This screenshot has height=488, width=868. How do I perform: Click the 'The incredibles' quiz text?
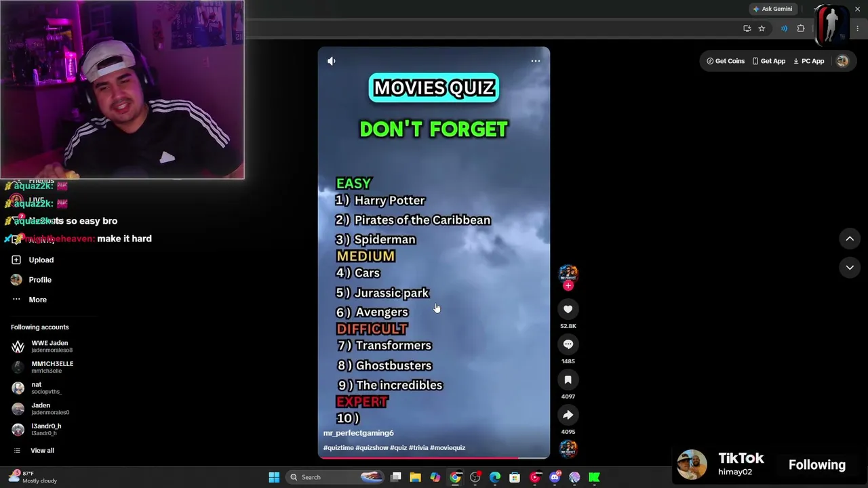pyautogui.click(x=399, y=385)
